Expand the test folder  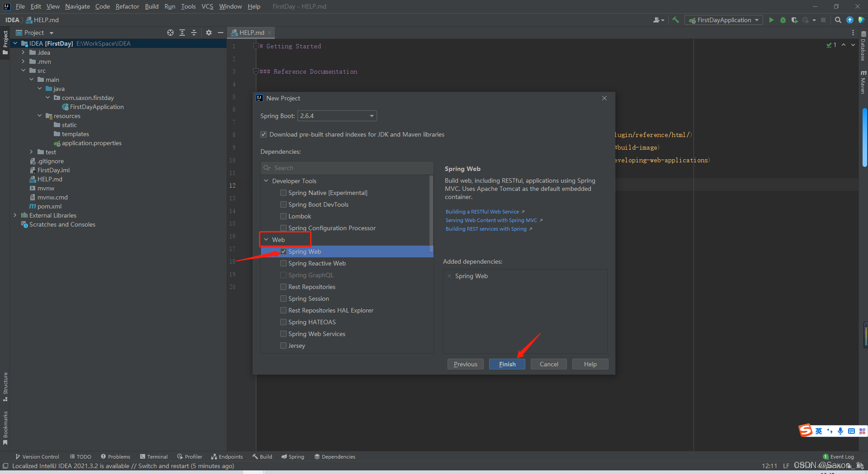[x=31, y=152]
